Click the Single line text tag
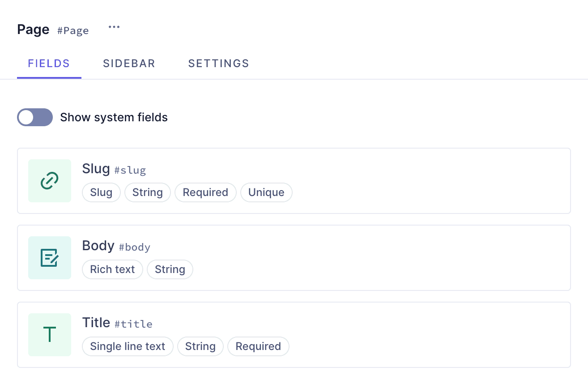588x384 pixels. pyautogui.click(x=128, y=346)
